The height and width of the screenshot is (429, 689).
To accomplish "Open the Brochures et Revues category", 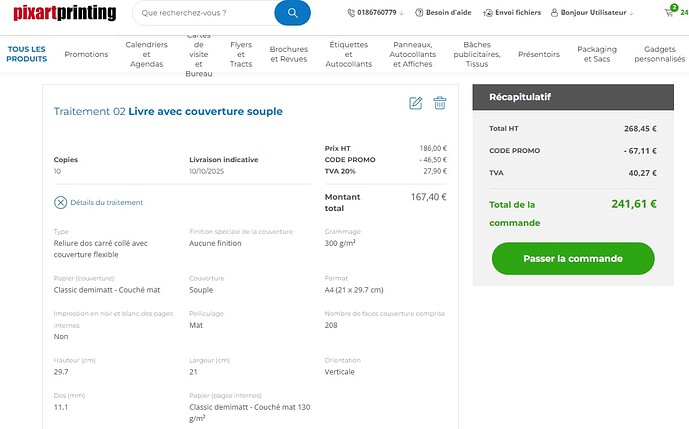I will click(289, 54).
